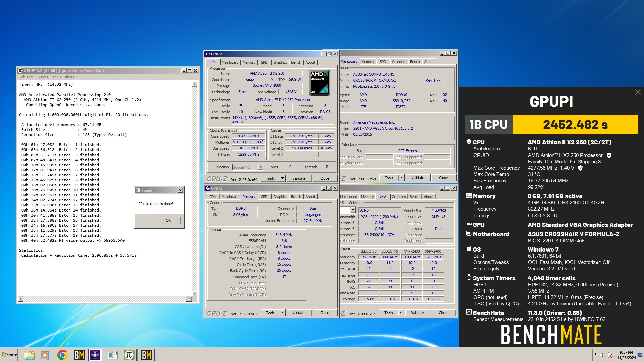Click Close button in top-left CPU-Z window
Screen dimensions: 644x362
[325, 178]
